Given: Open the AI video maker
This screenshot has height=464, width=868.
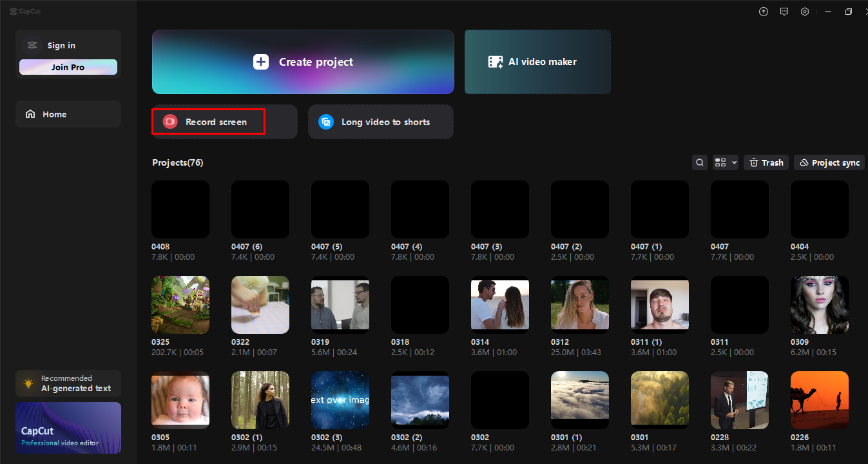Looking at the screenshot, I should pos(537,61).
